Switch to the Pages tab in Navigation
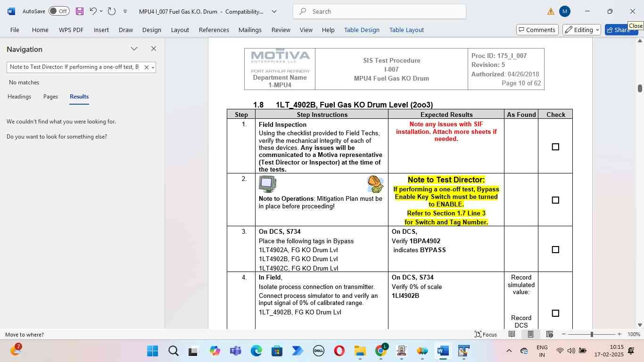Image resolution: width=644 pixels, height=362 pixels. (50, 97)
